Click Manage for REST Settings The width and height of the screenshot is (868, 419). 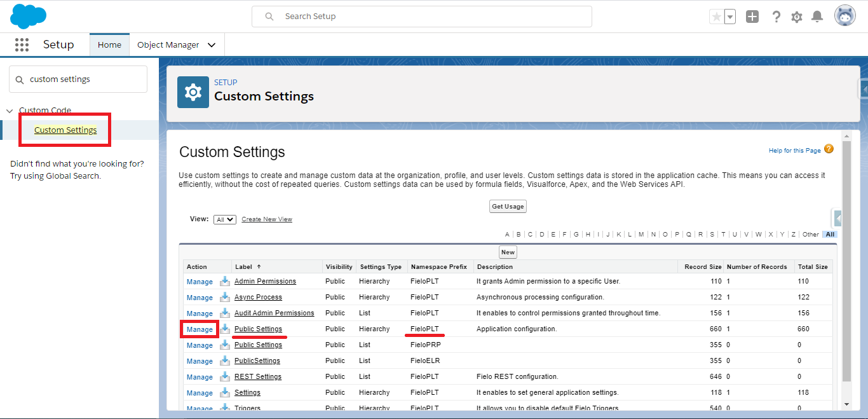point(200,377)
